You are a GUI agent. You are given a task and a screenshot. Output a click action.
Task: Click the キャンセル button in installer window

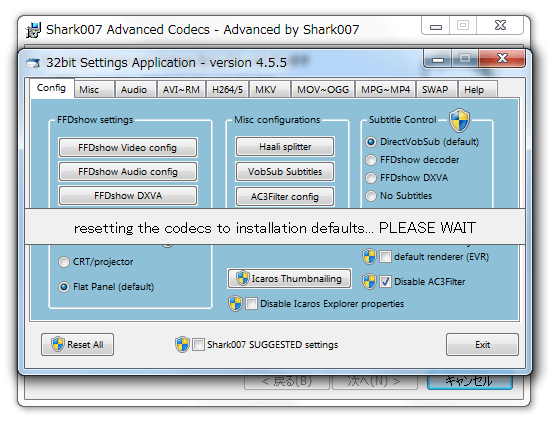click(x=470, y=382)
